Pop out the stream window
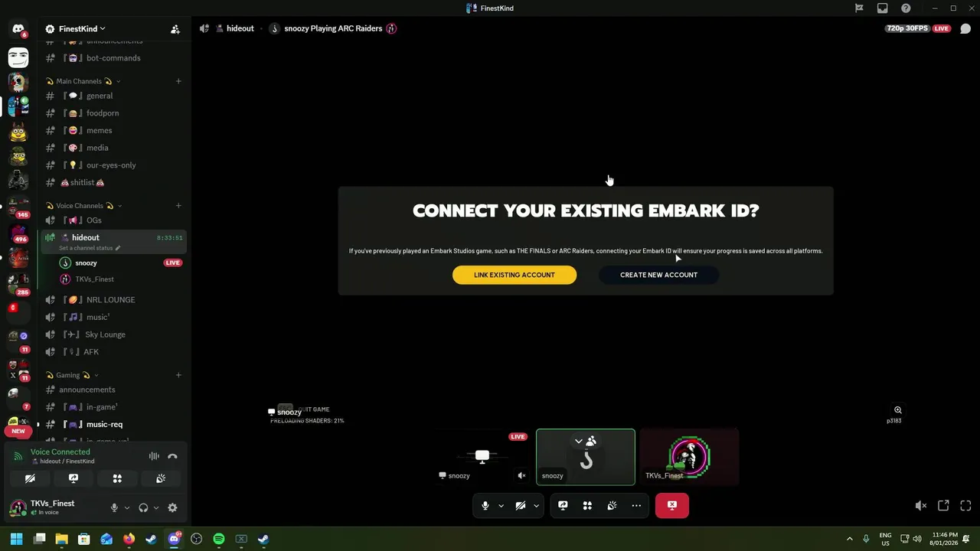The height and width of the screenshot is (551, 980). [x=943, y=505]
